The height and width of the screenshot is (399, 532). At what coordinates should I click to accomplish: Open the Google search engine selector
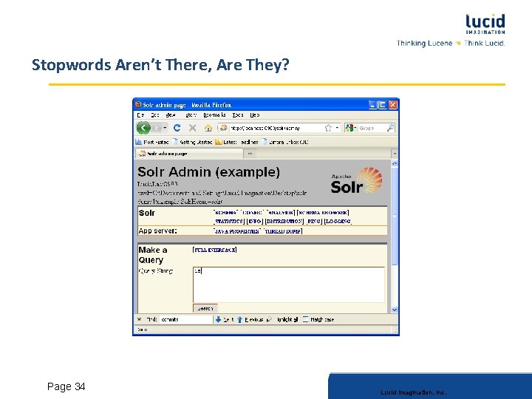pos(350,128)
